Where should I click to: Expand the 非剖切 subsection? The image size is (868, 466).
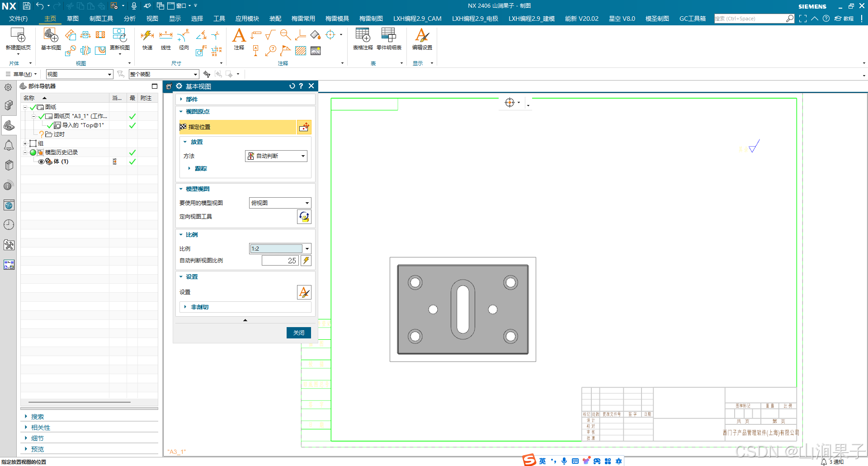point(245,307)
